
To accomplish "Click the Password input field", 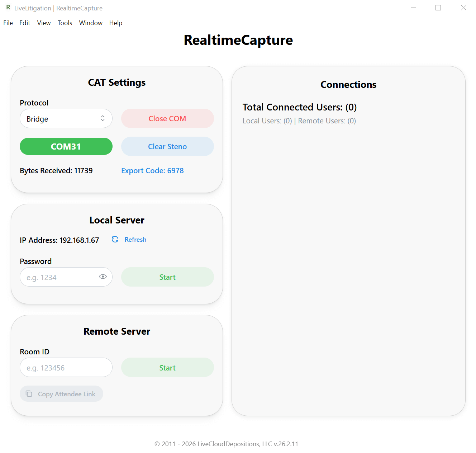I will [57, 277].
